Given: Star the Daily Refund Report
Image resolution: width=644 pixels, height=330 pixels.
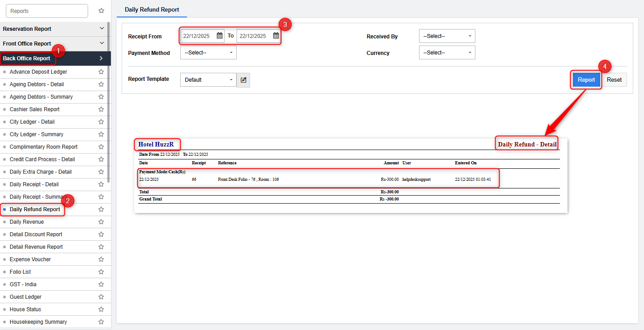Looking at the screenshot, I should pos(101,209).
